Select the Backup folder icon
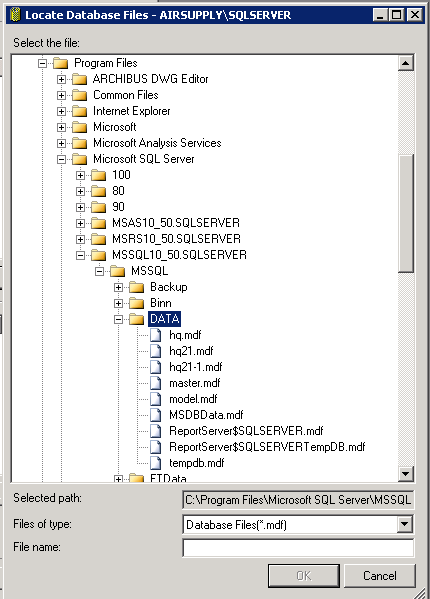430x599 pixels. (136, 287)
